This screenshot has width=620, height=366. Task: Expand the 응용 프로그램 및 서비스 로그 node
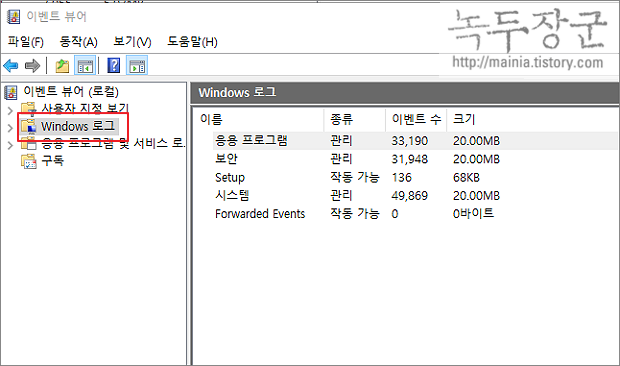coord(10,145)
